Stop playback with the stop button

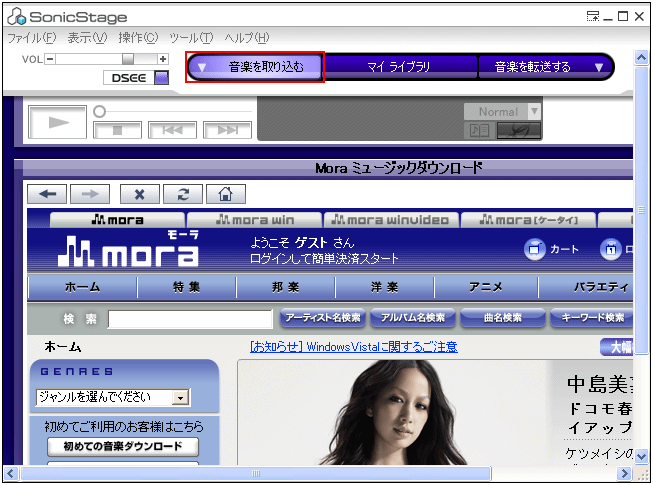[x=117, y=130]
